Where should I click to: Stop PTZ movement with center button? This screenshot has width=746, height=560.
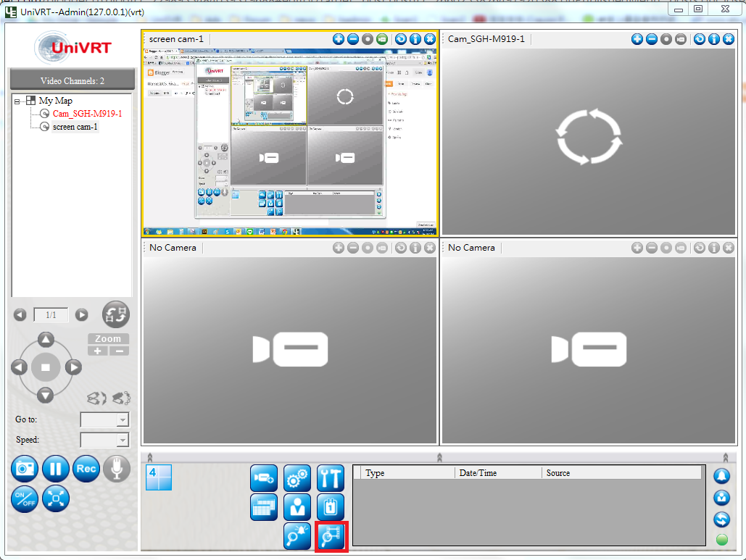pos(46,367)
